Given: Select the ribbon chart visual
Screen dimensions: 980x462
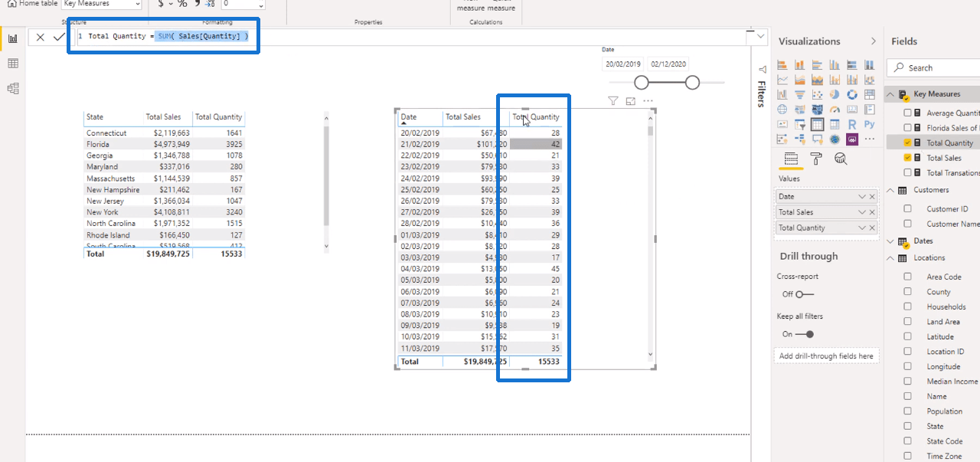Looking at the screenshot, I should click(870, 80).
